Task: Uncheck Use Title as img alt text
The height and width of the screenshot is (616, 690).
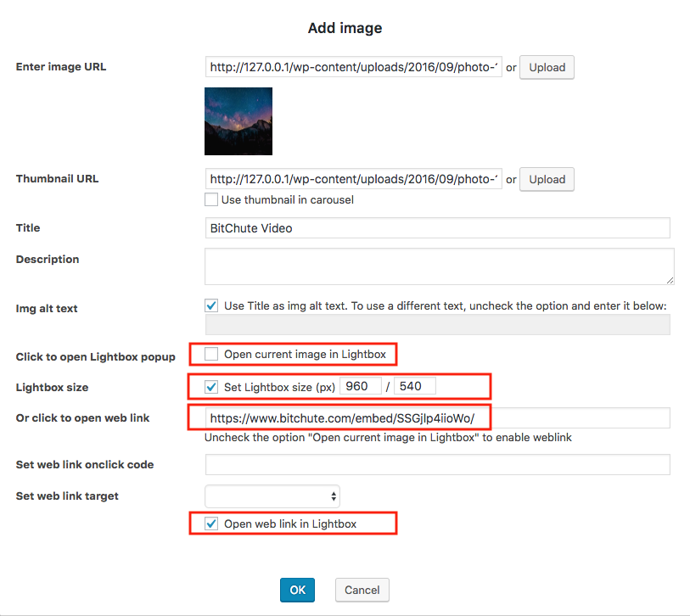Action: pos(211,305)
